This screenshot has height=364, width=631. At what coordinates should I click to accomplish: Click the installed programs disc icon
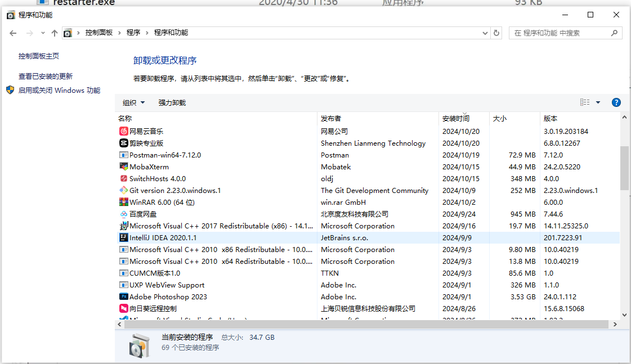[139, 345]
